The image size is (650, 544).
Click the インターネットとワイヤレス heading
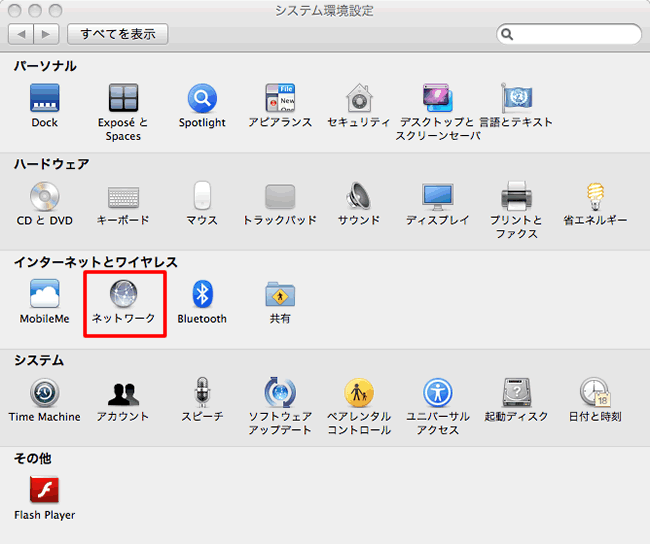[x=96, y=262]
